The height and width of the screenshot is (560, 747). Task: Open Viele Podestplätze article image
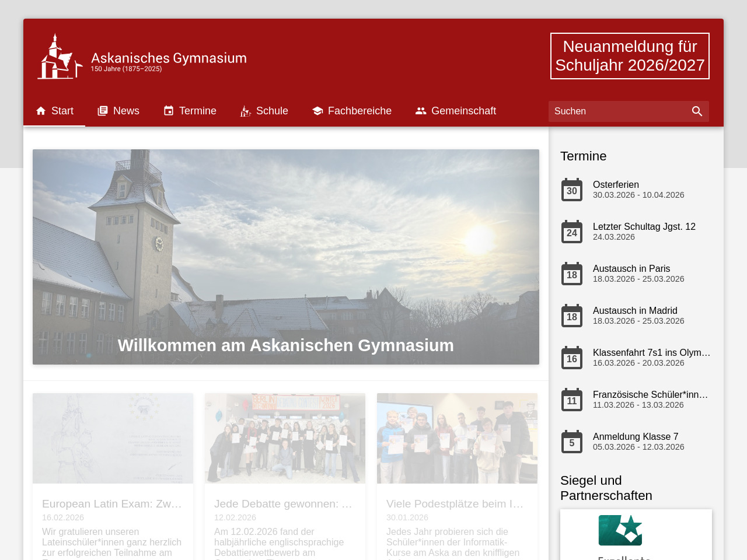click(457, 438)
